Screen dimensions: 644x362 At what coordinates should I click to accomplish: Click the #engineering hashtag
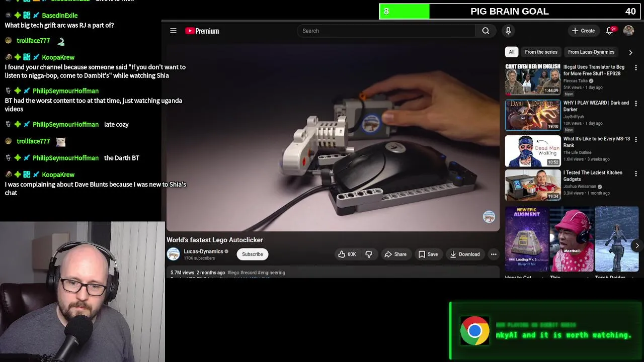(x=272, y=273)
